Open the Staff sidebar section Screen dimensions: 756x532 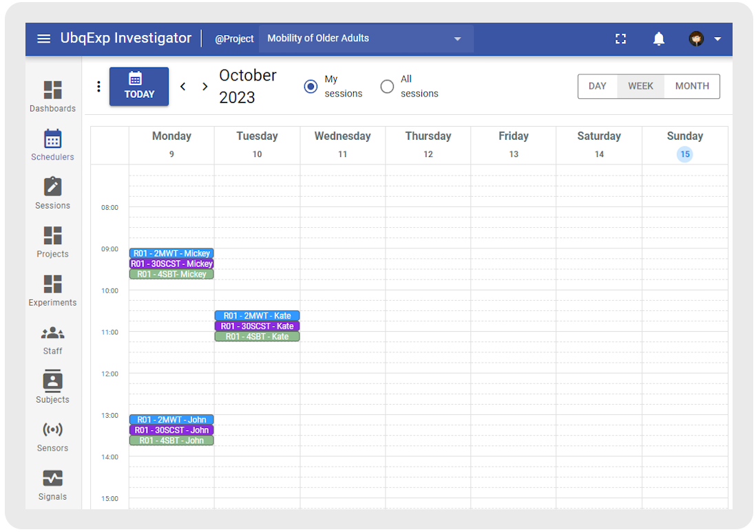point(52,340)
